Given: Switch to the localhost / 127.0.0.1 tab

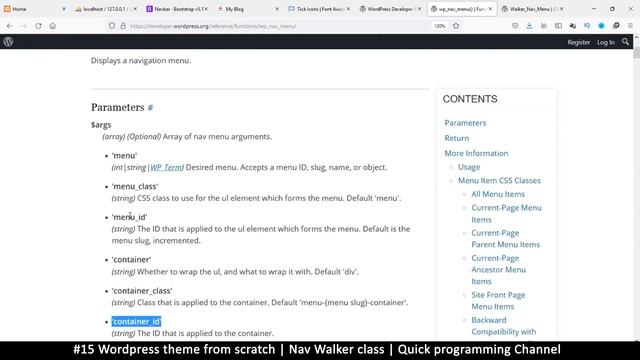Looking at the screenshot, I should click(x=105, y=9).
